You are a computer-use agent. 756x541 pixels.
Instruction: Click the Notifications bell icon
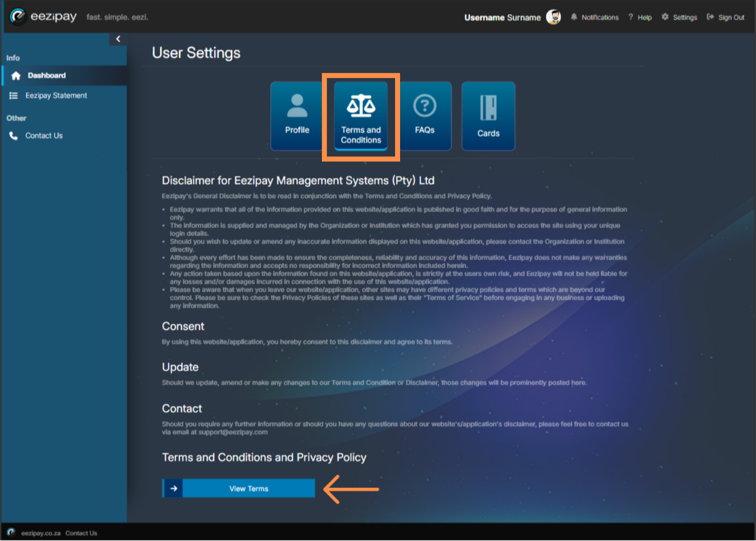(574, 17)
